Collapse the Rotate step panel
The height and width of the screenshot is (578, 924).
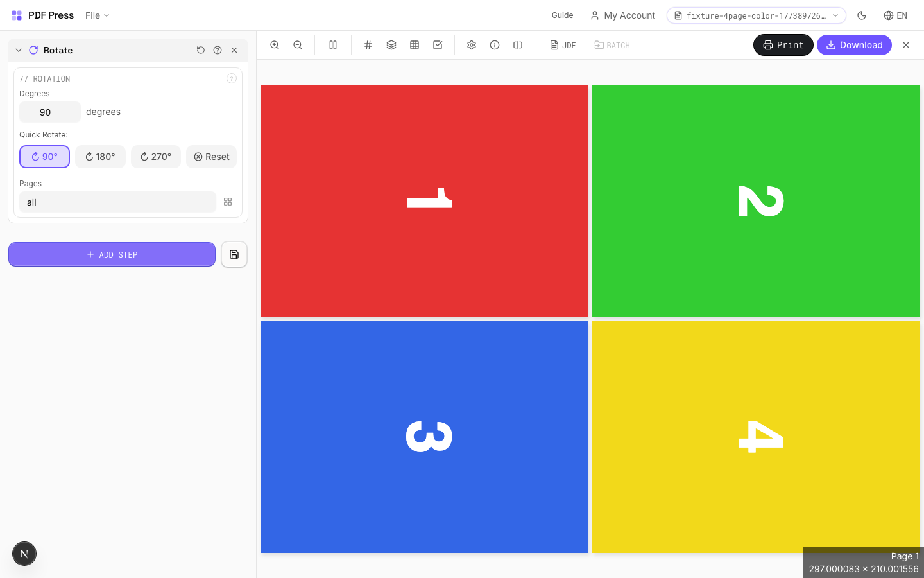pos(19,49)
